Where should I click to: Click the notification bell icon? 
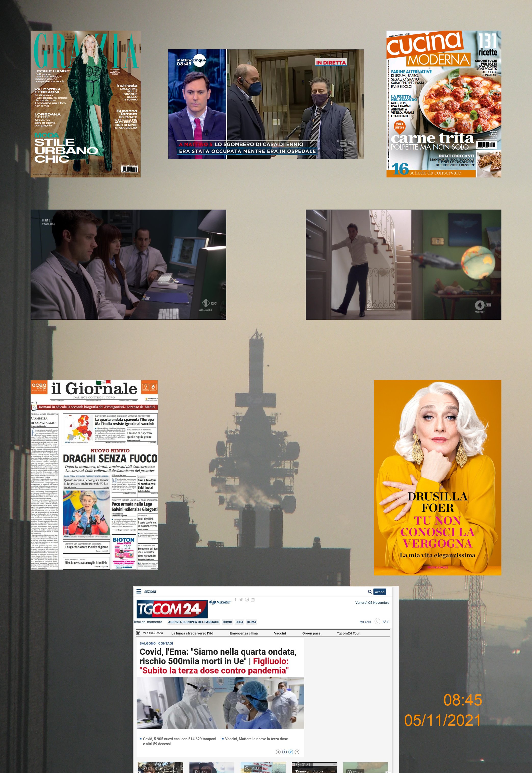tap(138, 633)
